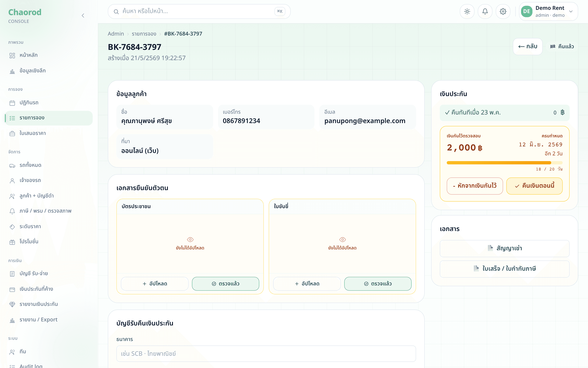The width and height of the screenshot is (588, 368).
Task: Toggle ตรวจแล้ว for ใบขับขี่
Action: point(378,284)
